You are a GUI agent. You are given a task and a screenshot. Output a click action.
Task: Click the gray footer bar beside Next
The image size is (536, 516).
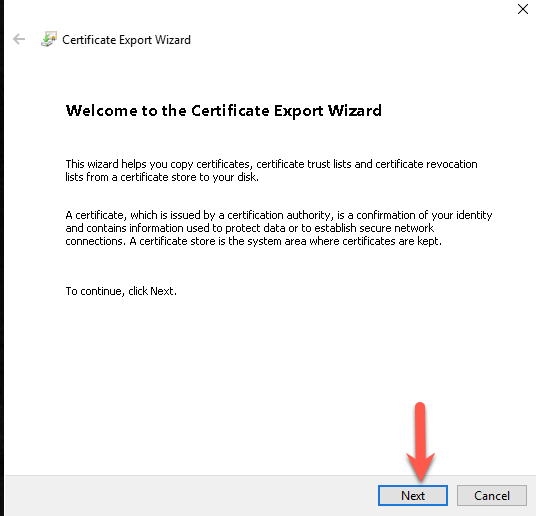[x=191, y=495]
